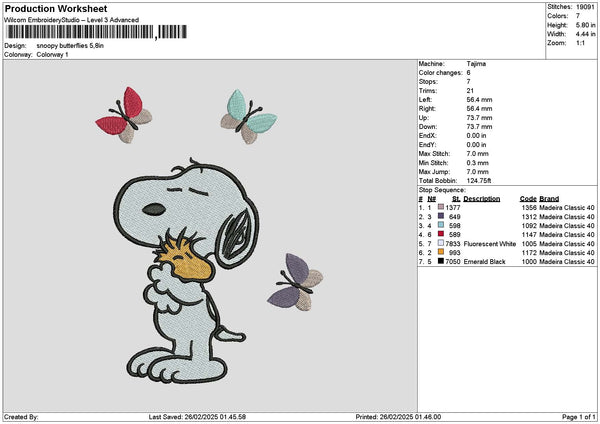Image resolution: width=600 pixels, height=424 pixels.
Task: Click the Max Jump label
Action: 434,172
